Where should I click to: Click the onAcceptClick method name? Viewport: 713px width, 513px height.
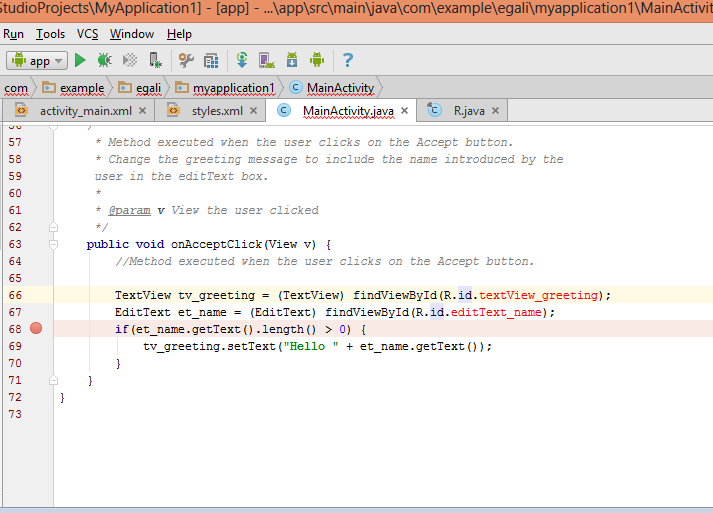pos(216,244)
